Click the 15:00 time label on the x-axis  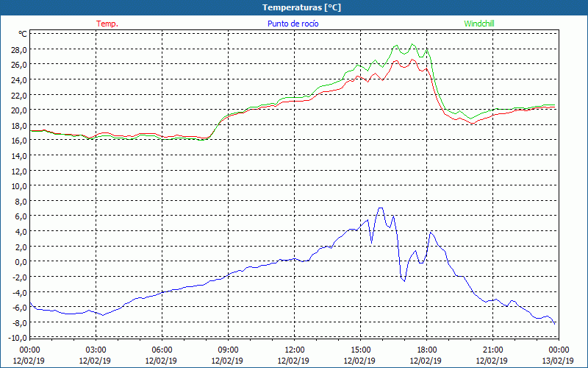coord(361,350)
